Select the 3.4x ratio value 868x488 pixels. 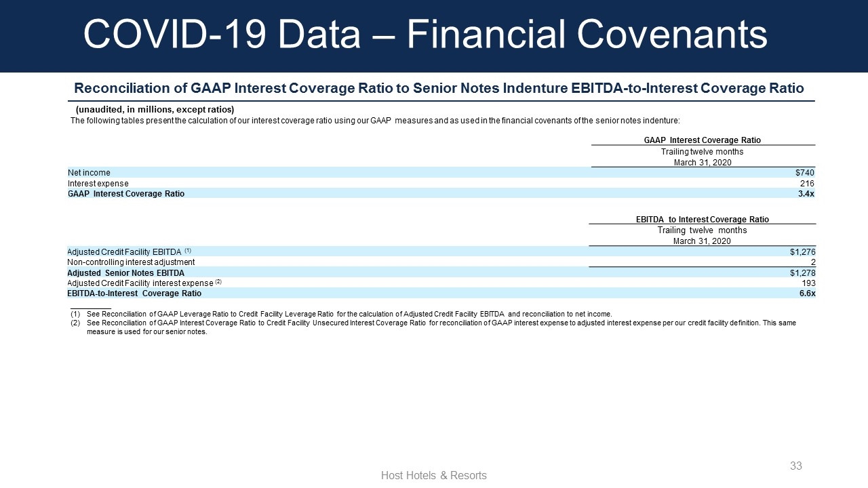[x=806, y=194]
